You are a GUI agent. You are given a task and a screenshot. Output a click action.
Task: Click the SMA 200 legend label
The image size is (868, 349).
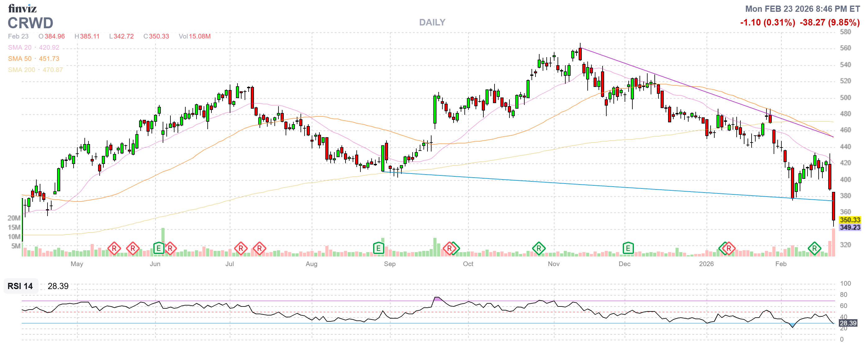pyautogui.click(x=21, y=70)
